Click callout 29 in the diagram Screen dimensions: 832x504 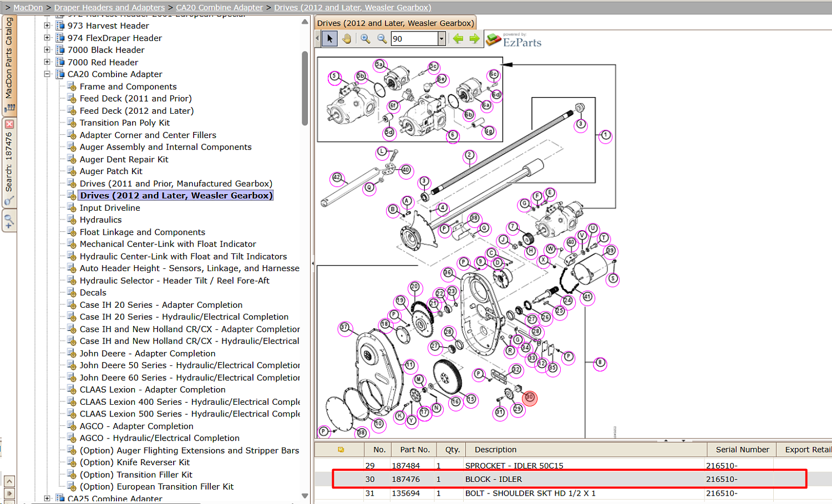(x=518, y=409)
